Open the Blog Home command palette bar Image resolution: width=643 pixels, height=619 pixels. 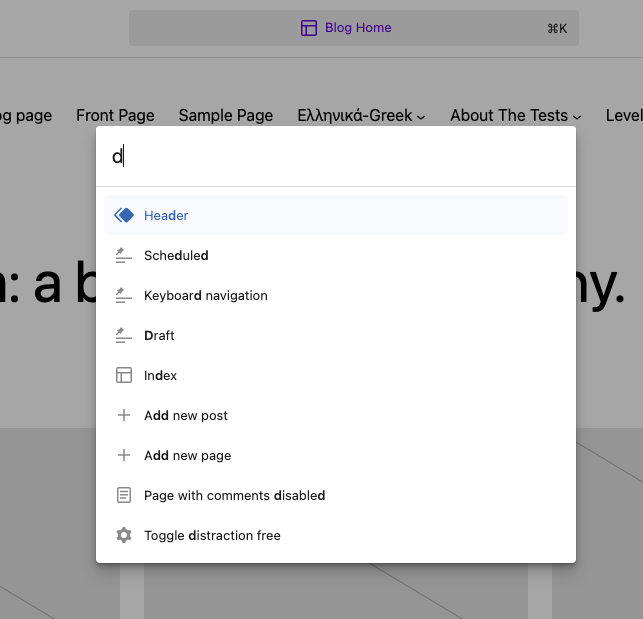[x=354, y=28]
